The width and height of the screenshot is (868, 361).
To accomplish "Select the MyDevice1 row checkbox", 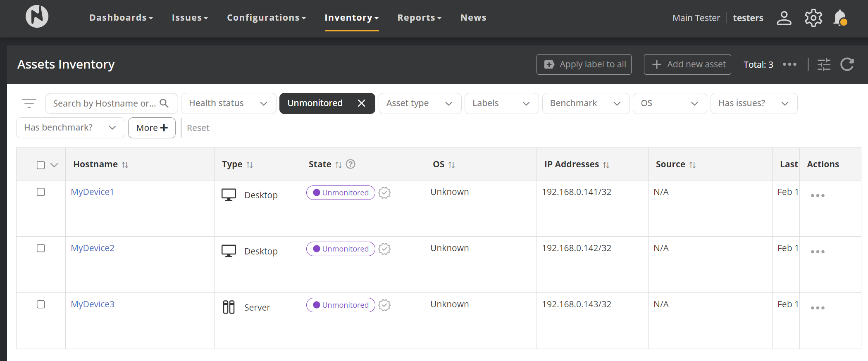I will tap(41, 192).
